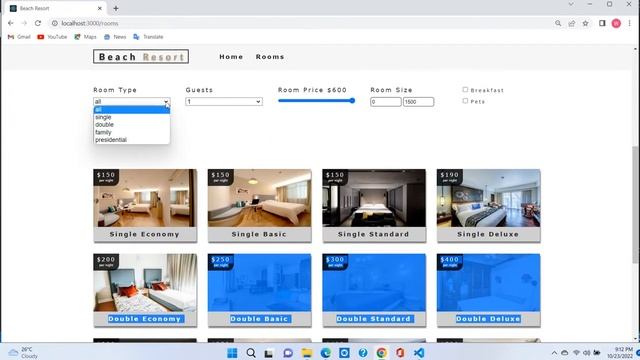Open News bookmark
This screenshot has height=360, width=640.
click(115, 37)
